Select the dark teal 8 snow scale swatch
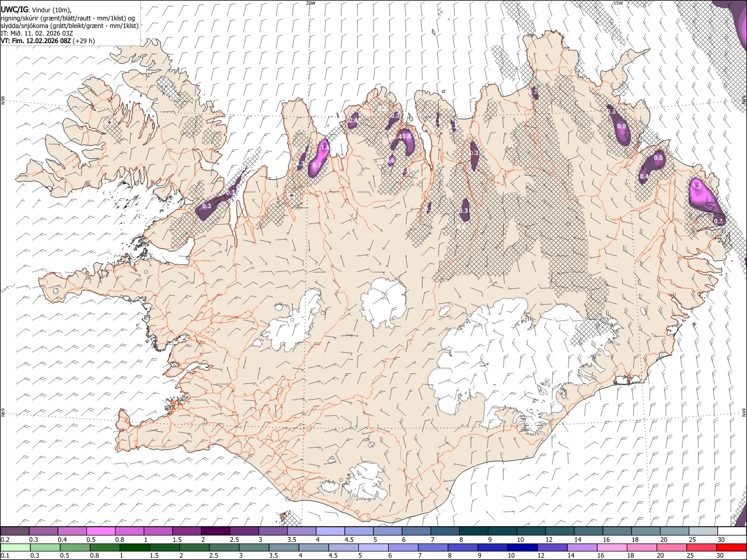The image size is (747, 560). pos(473,531)
